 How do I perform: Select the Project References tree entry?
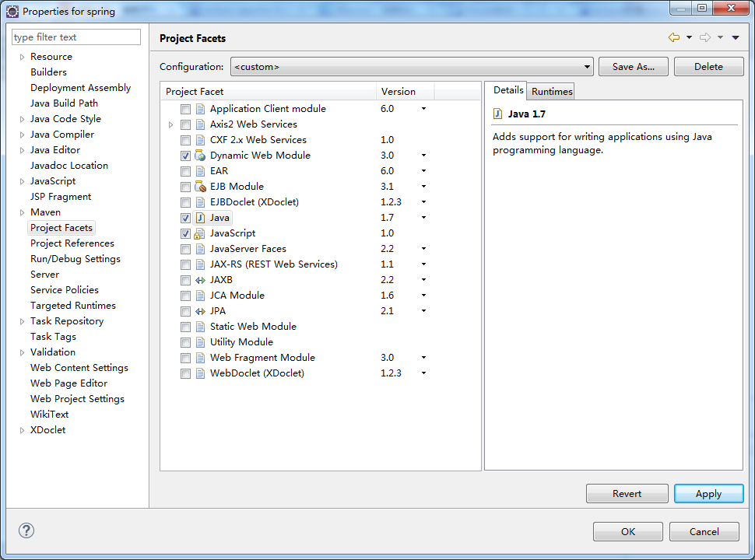(x=72, y=243)
